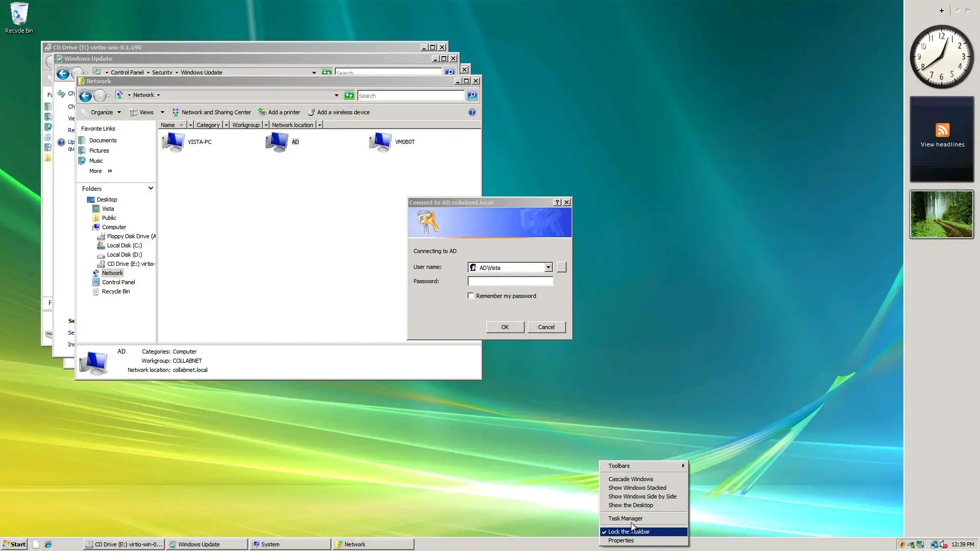This screenshot has width=980, height=551.
Task: Open Task Manager from context menu
Action: (x=625, y=518)
